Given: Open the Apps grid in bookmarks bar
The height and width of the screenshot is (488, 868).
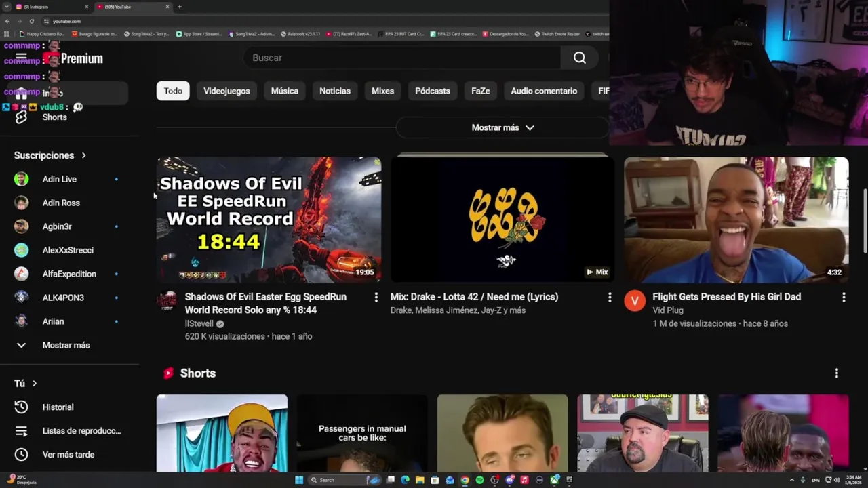Looking at the screenshot, I should pyautogui.click(x=7, y=33).
